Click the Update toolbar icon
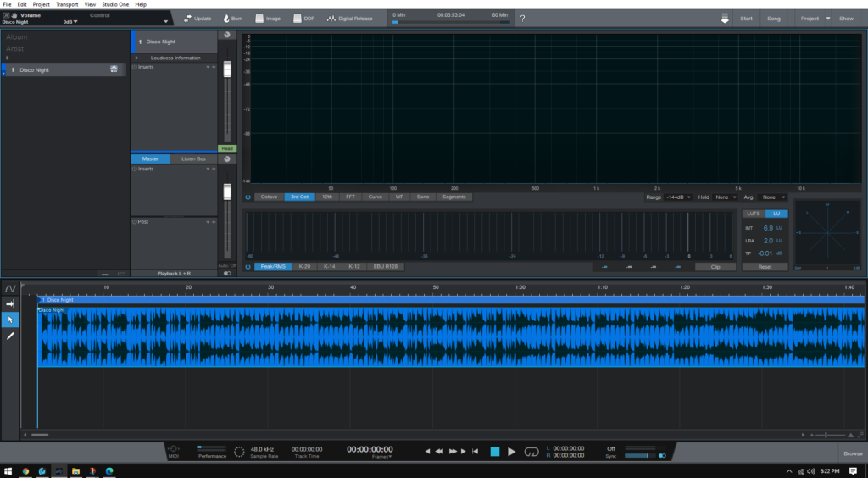This screenshot has width=868, height=478. click(x=187, y=19)
